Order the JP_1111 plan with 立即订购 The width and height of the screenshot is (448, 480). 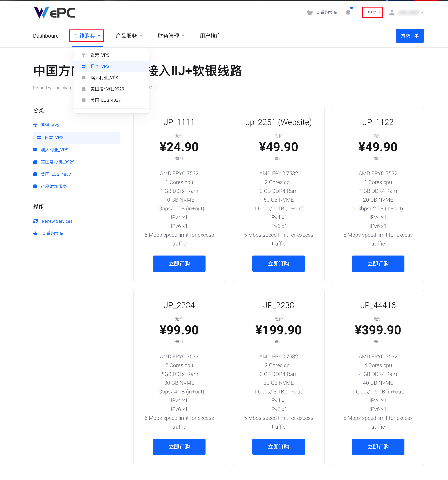coord(179,264)
